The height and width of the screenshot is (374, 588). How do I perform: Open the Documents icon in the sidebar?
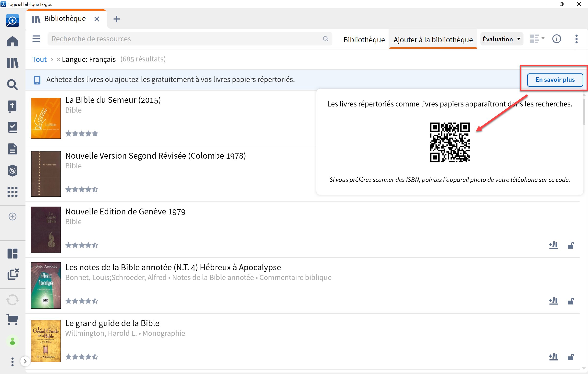tap(12, 149)
